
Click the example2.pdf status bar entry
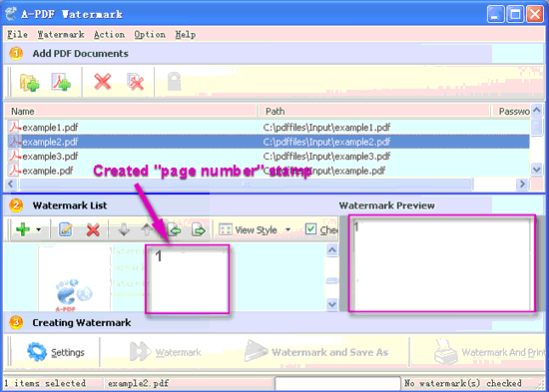[x=138, y=384]
